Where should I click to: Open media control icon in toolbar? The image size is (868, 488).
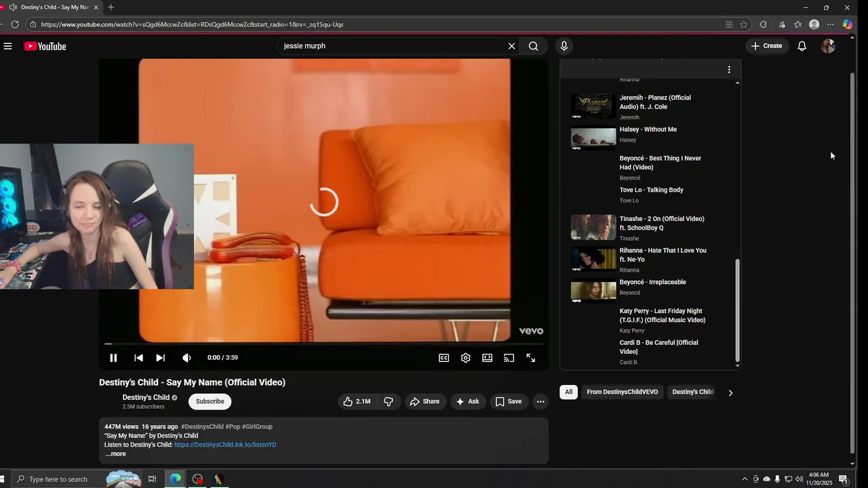click(782, 24)
